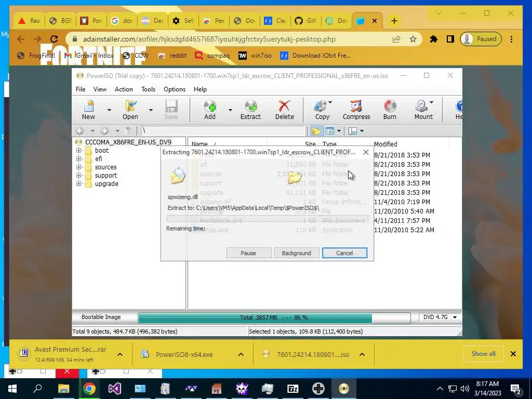Sort by the Modified column header
Image resolution: width=532 pixels, height=399 pixels.
(410, 144)
